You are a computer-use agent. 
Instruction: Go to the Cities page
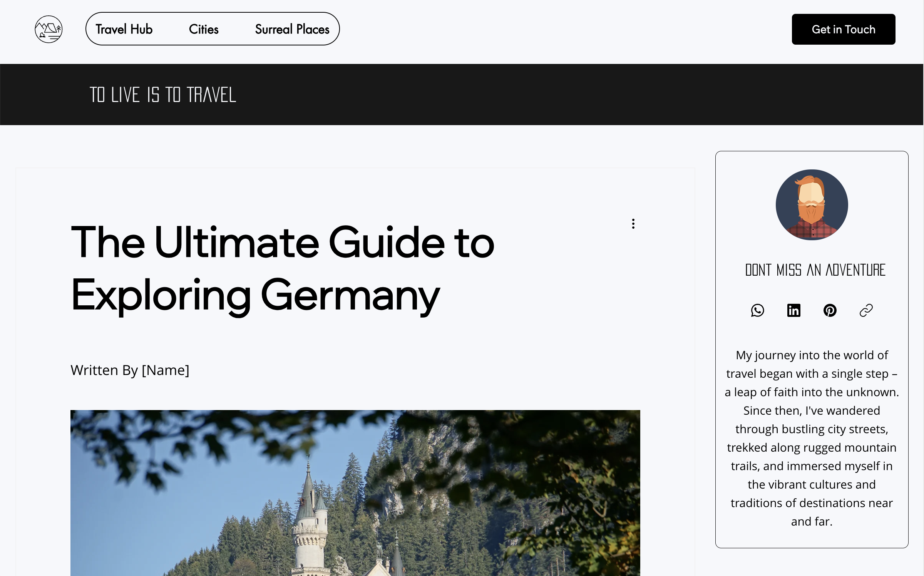pos(204,29)
